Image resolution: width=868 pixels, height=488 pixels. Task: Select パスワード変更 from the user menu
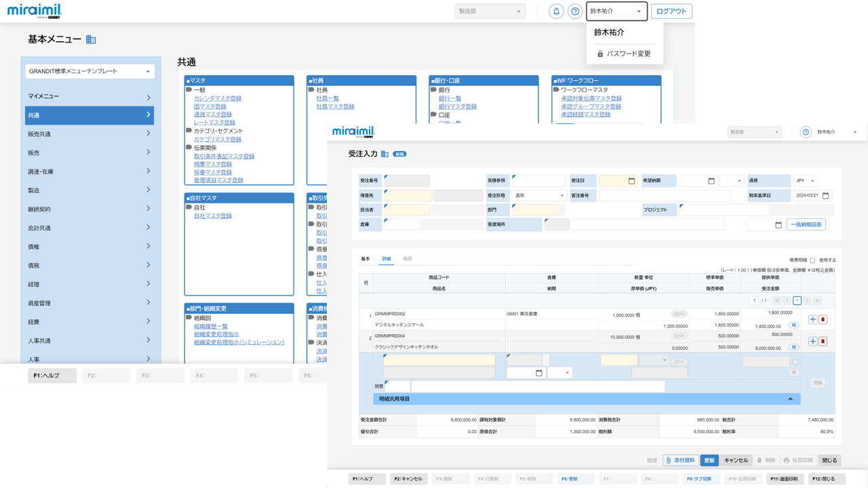(x=624, y=54)
